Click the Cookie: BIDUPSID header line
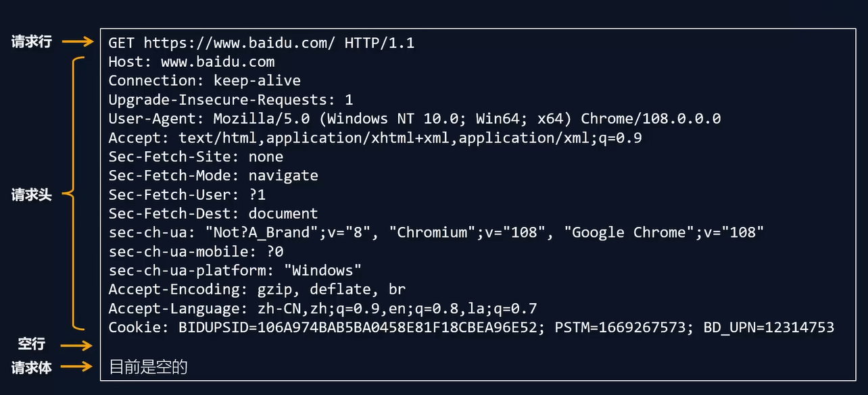Screen dimensions: 868x395 pos(471,327)
